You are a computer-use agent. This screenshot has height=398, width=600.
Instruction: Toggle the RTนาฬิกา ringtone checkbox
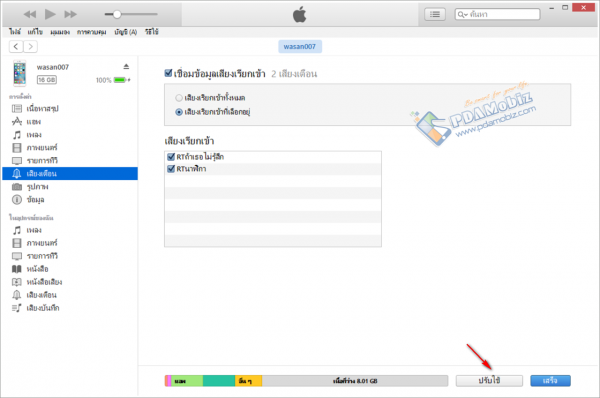[x=171, y=169]
